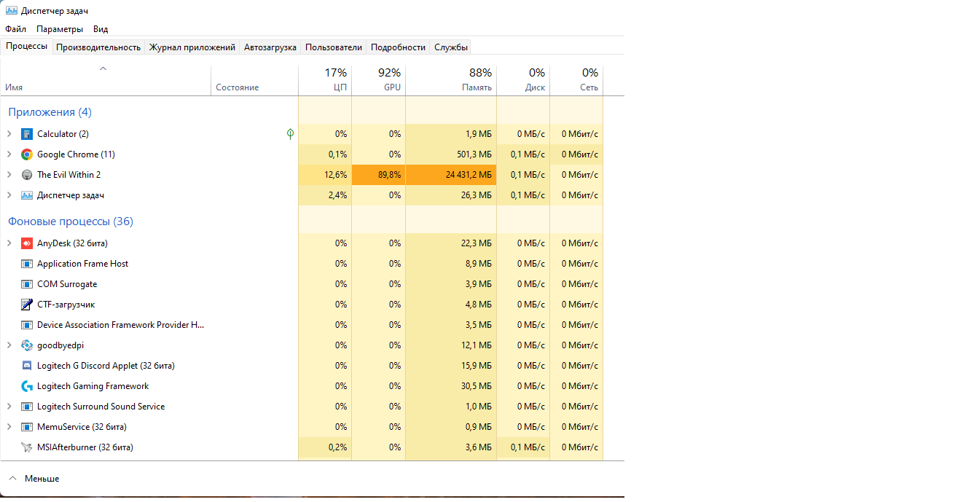980x502 pixels.
Task: Switch to the Производительность tab
Action: point(98,47)
